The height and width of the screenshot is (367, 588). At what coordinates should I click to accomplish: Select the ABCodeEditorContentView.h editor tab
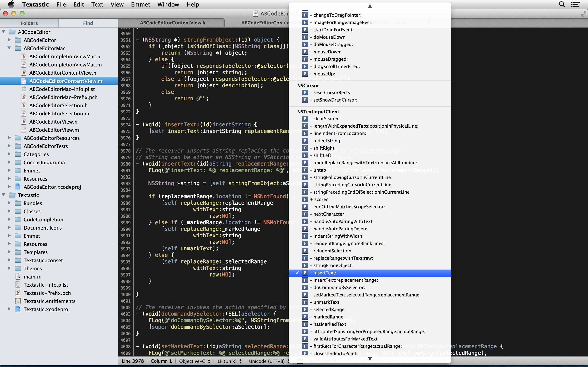tap(173, 23)
